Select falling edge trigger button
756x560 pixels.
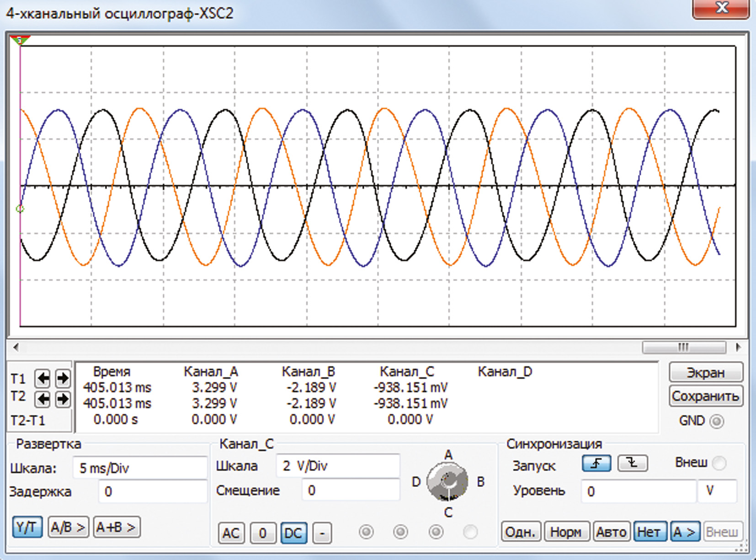pyautogui.click(x=632, y=464)
